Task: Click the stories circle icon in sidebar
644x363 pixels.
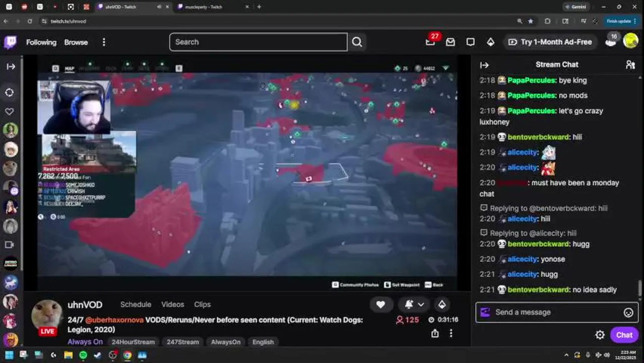Action: pyautogui.click(x=10, y=93)
